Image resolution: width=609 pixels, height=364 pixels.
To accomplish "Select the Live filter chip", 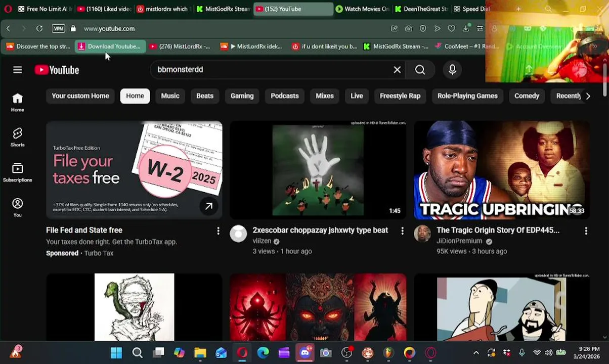I will point(357,96).
